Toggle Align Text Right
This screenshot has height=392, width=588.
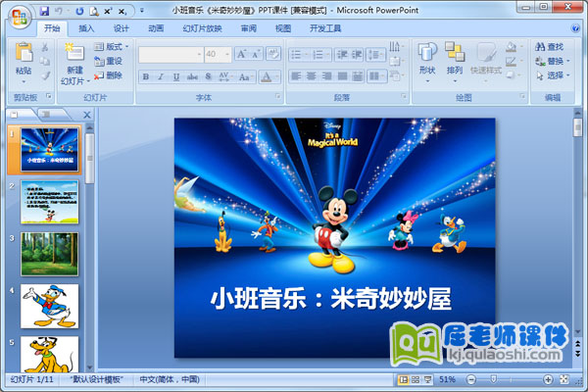pyautogui.click(x=326, y=76)
